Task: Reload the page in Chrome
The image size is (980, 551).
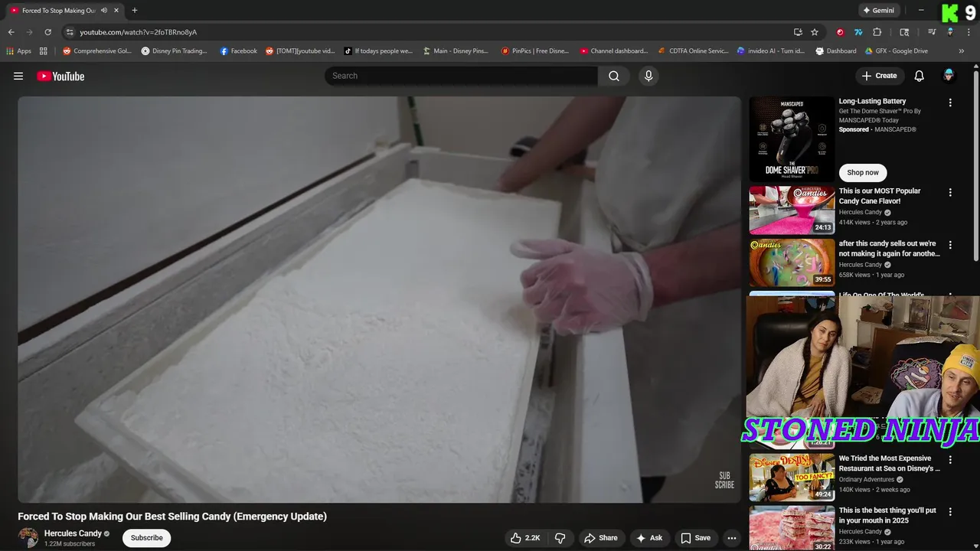Action: click(47, 32)
